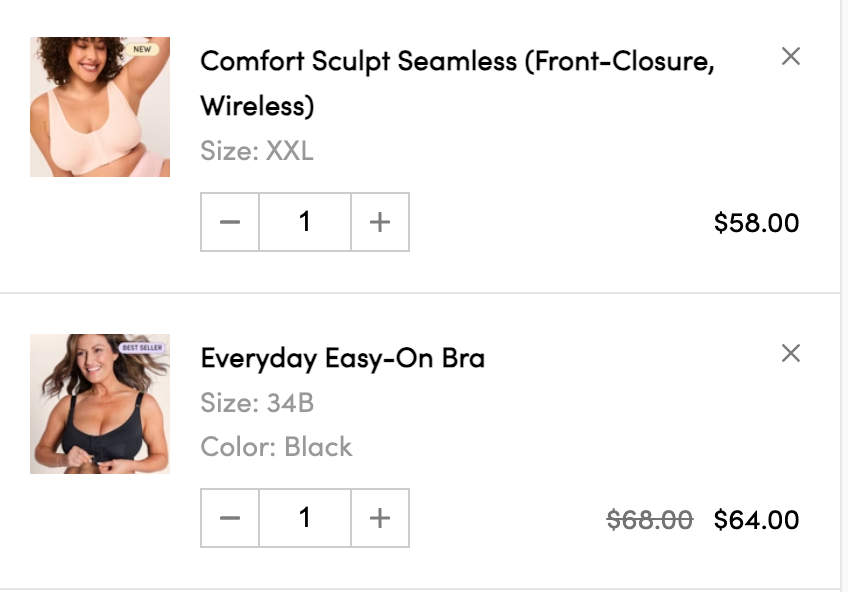Screen dimensions: 848x592
Task: Open the Comfort Sculpt Seamless product title
Action: tap(458, 83)
